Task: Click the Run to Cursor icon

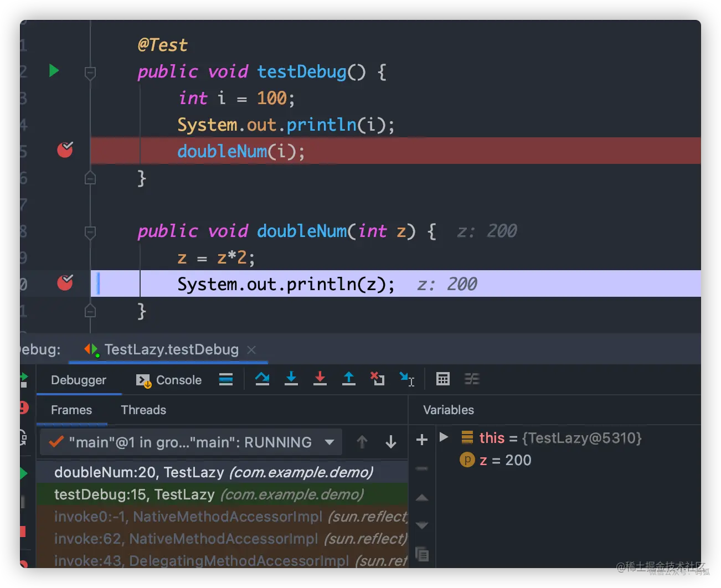Action: point(407,379)
